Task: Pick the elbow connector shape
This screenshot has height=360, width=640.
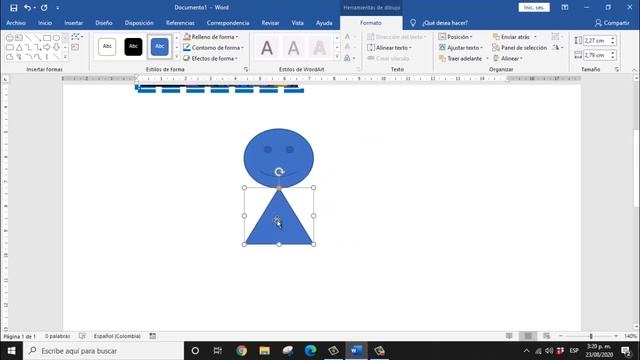Action: pos(28,47)
